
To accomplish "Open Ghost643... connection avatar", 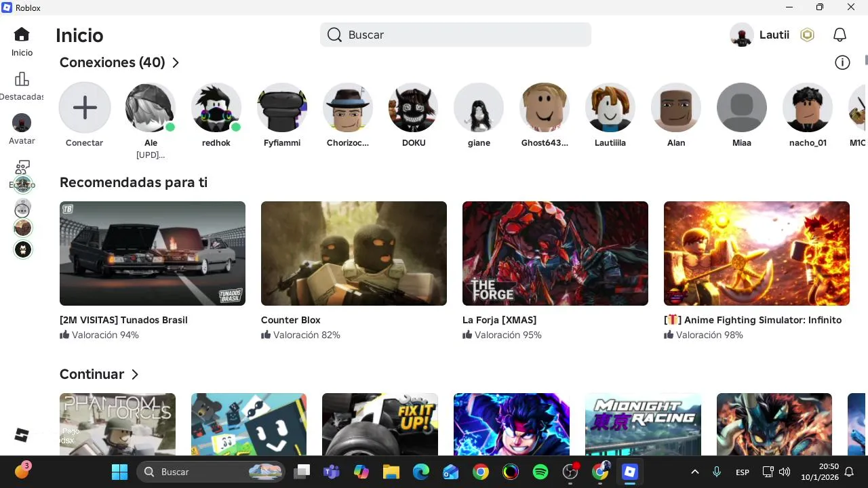I will tap(545, 108).
